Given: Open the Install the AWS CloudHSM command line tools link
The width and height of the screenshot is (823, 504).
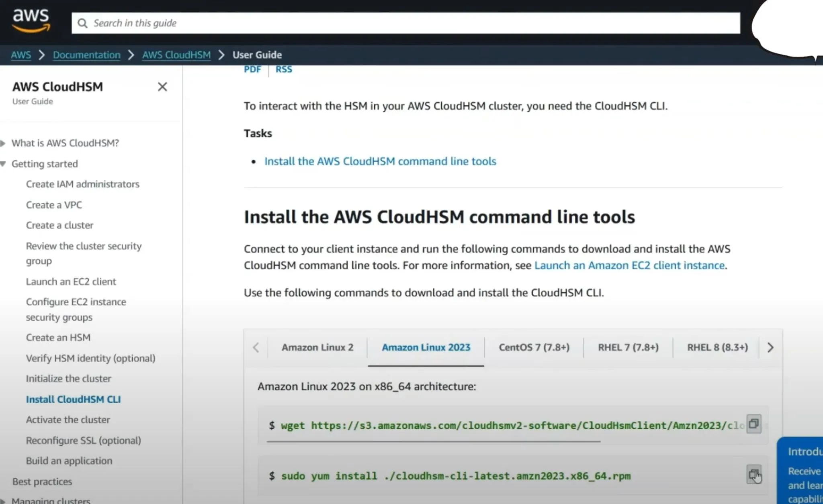Looking at the screenshot, I should coord(380,161).
